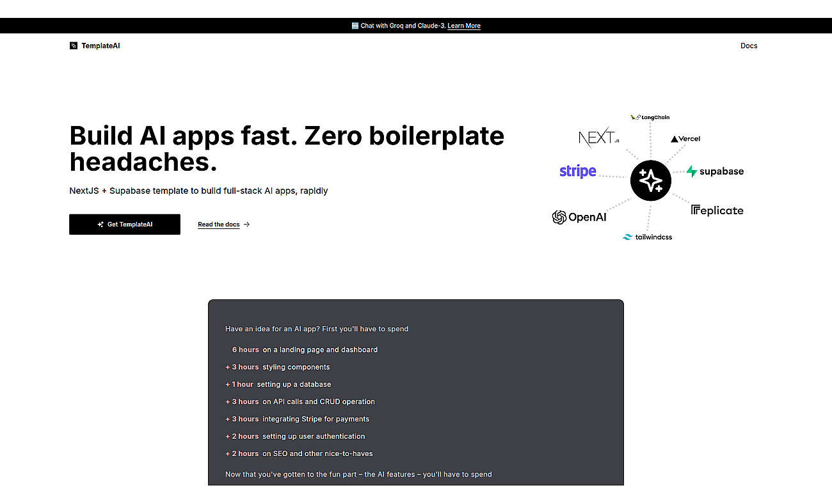Click the 'Chat with Groq and Claude-3' banner text
Viewport: 832px width, 504px height.
click(x=403, y=26)
